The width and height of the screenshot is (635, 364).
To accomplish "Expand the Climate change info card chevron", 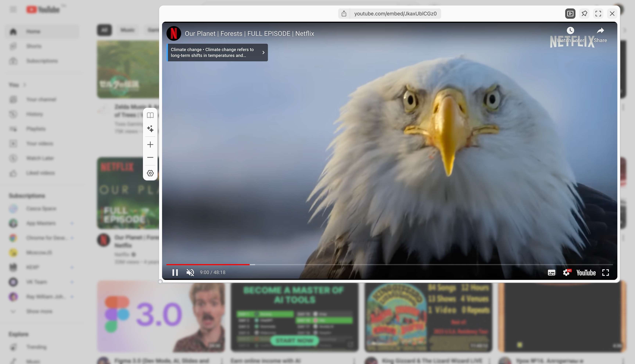I will pyautogui.click(x=263, y=53).
